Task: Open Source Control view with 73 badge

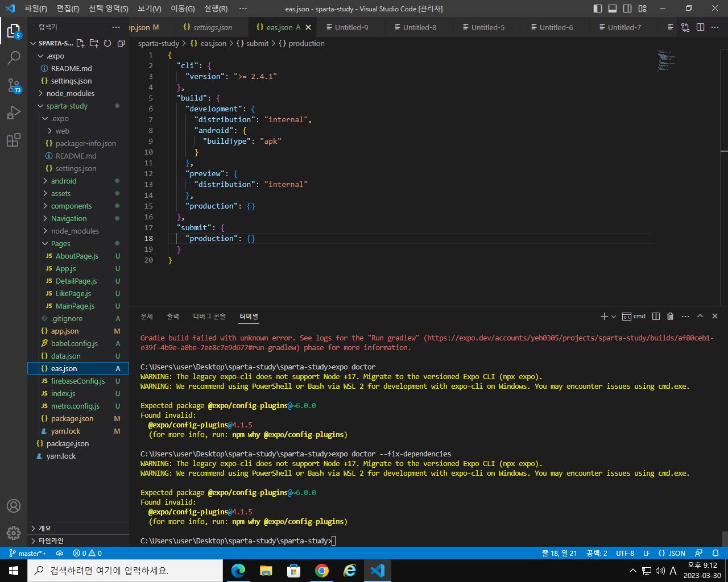Action: (14, 85)
